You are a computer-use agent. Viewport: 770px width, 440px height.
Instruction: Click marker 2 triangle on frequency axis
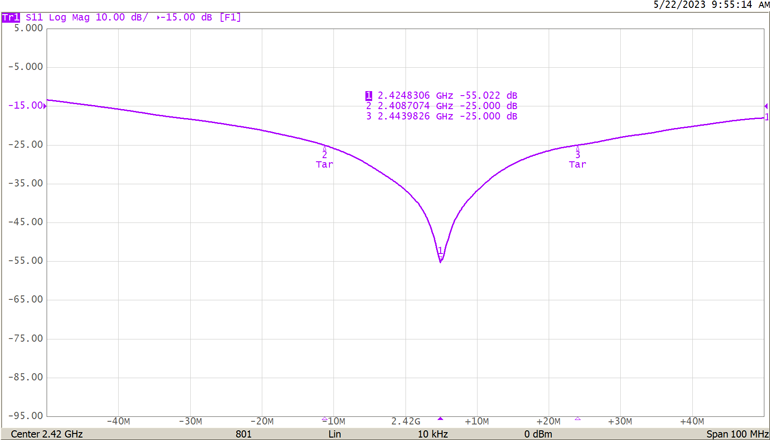(324, 418)
